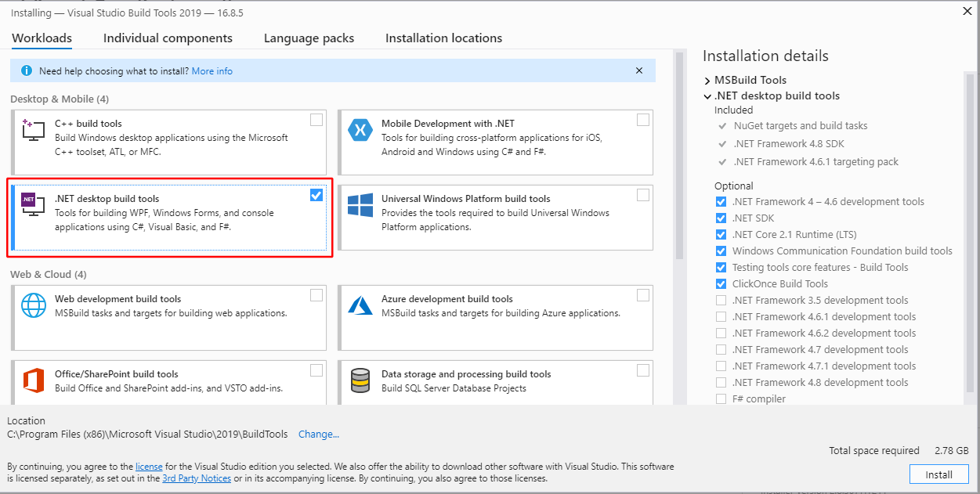Click .NET Framework 4.8 SDK included item
This screenshot has height=494, width=980.
(x=789, y=144)
